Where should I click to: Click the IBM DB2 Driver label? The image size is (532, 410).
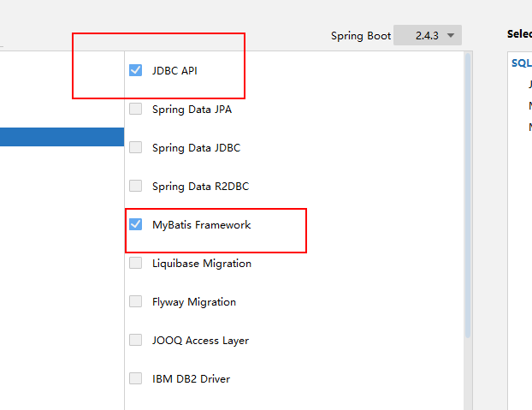(x=191, y=378)
